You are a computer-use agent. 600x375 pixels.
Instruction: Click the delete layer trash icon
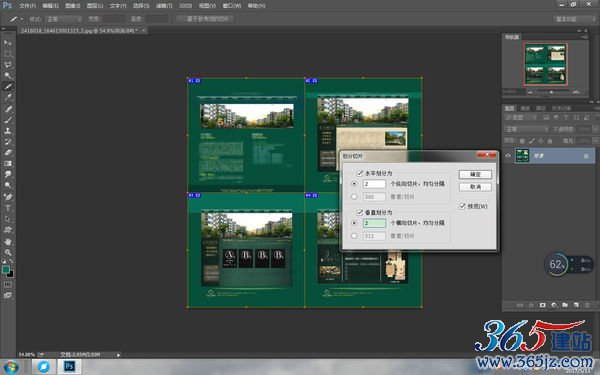(x=587, y=305)
